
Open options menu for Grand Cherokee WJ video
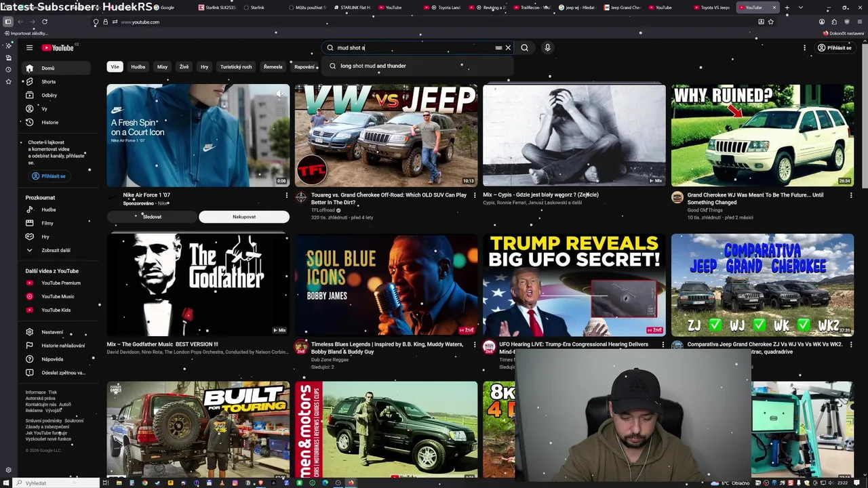point(851,195)
